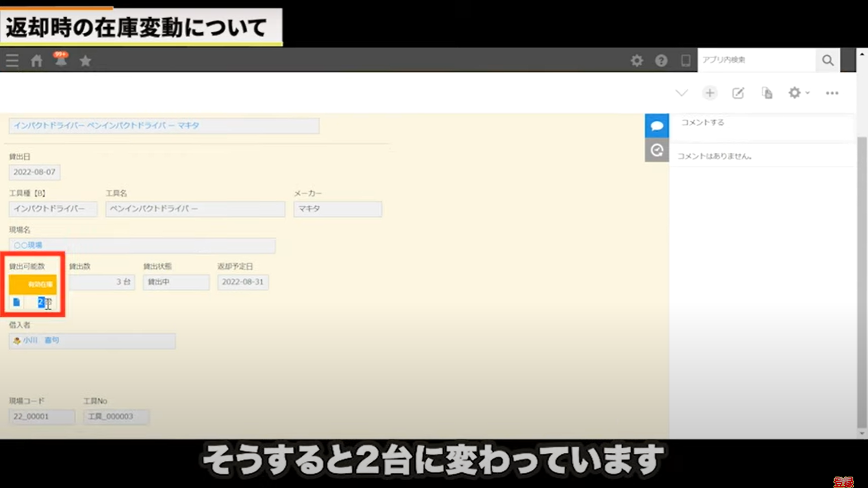Open the header settings gear
This screenshot has height=488, width=868.
coord(637,60)
